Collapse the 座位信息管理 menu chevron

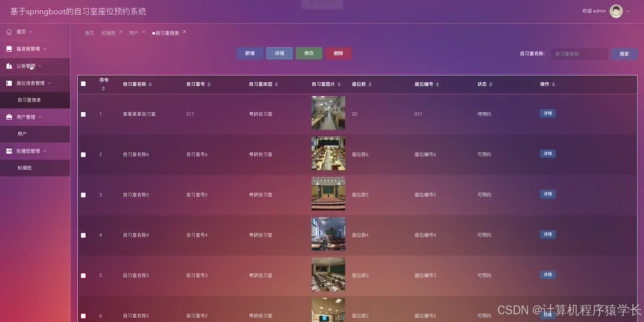49,83
